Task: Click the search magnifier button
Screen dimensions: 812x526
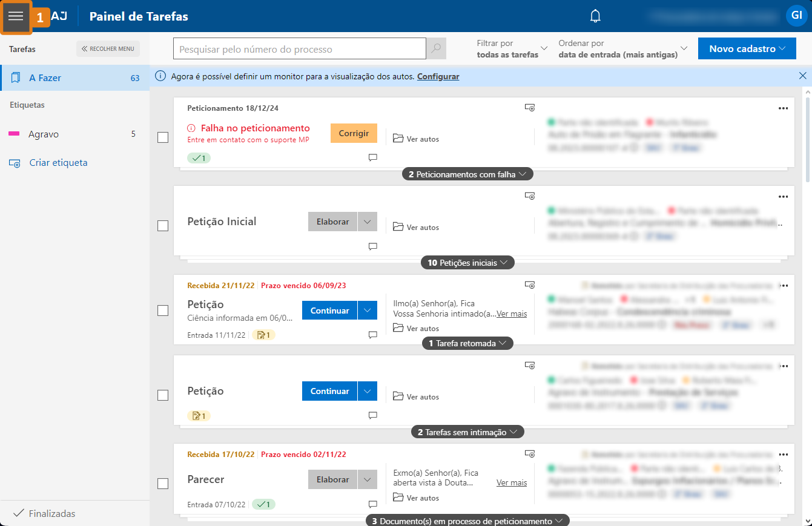Action: click(x=436, y=49)
